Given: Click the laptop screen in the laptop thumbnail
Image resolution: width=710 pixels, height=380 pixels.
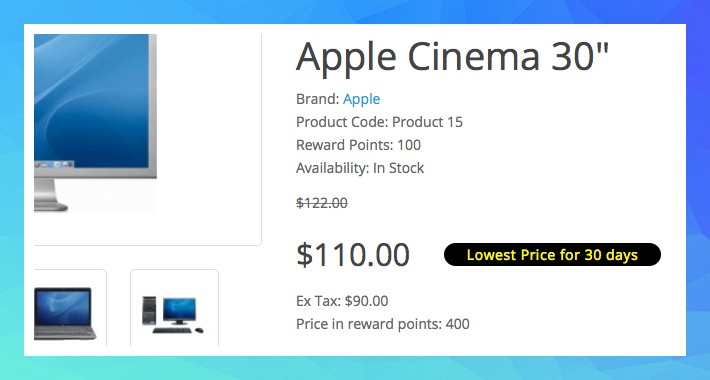Looking at the screenshot, I should 63,306.
